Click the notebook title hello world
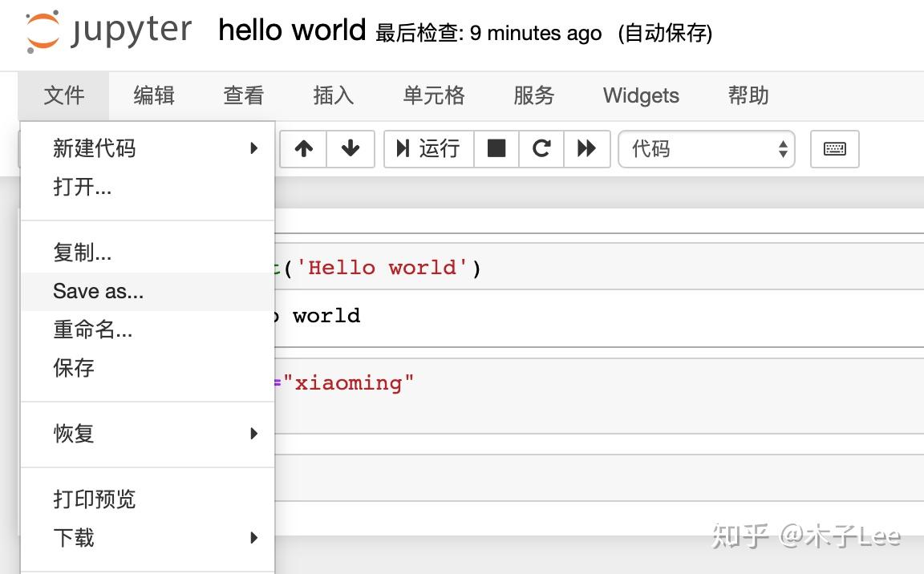 [x=292, y=30]
